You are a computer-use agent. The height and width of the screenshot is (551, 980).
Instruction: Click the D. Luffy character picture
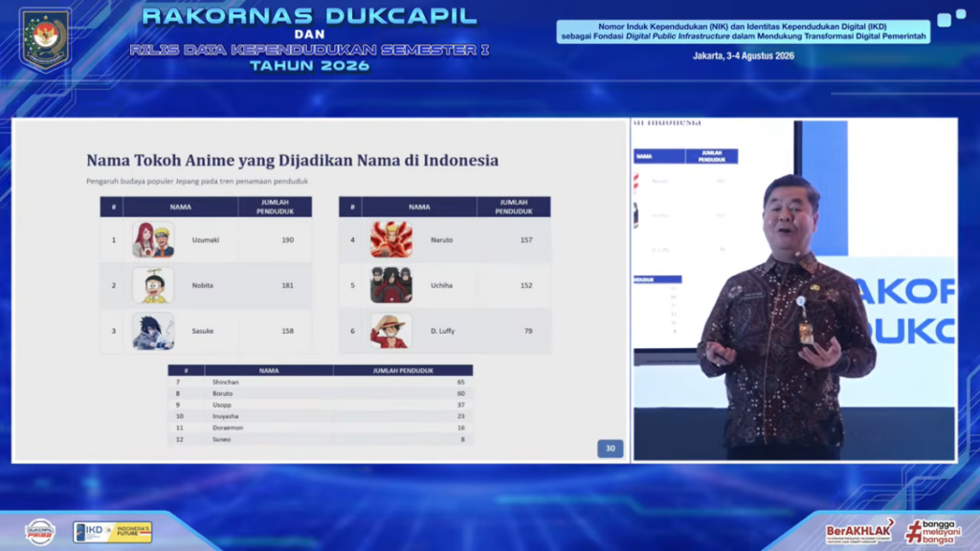pos(391,330)
